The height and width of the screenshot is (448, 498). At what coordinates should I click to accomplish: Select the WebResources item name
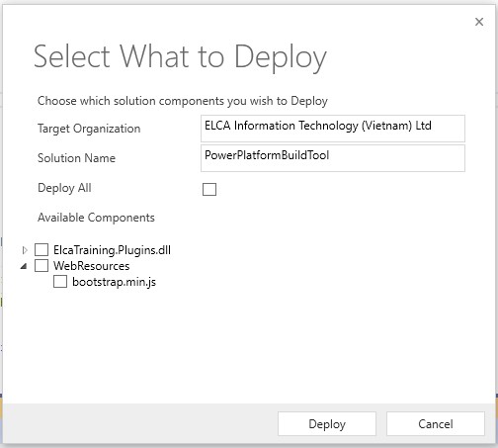91,266
